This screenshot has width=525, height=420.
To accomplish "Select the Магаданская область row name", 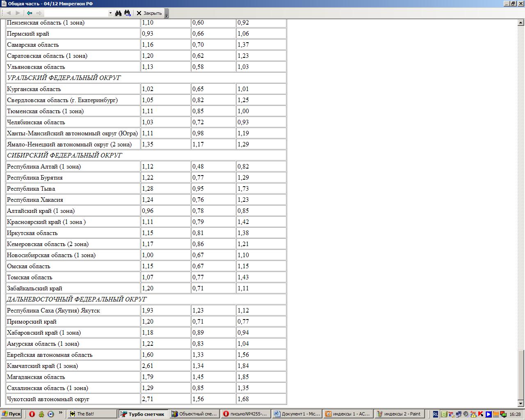I will coord(36,377).
